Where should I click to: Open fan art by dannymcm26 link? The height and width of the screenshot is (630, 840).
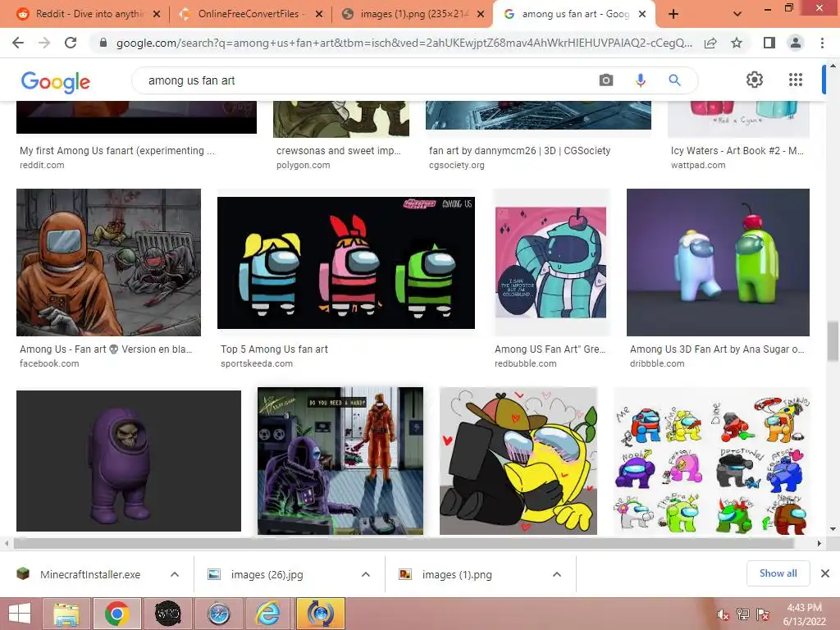[x=519, y=151]
